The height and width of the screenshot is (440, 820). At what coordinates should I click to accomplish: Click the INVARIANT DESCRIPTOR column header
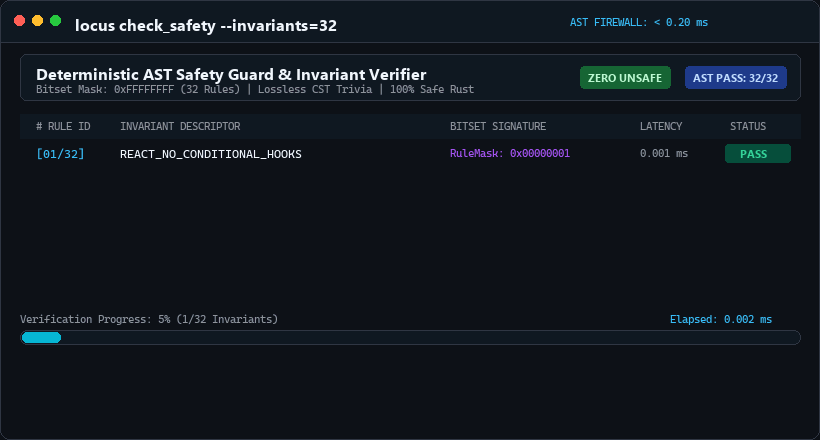[x=180, y=126]
